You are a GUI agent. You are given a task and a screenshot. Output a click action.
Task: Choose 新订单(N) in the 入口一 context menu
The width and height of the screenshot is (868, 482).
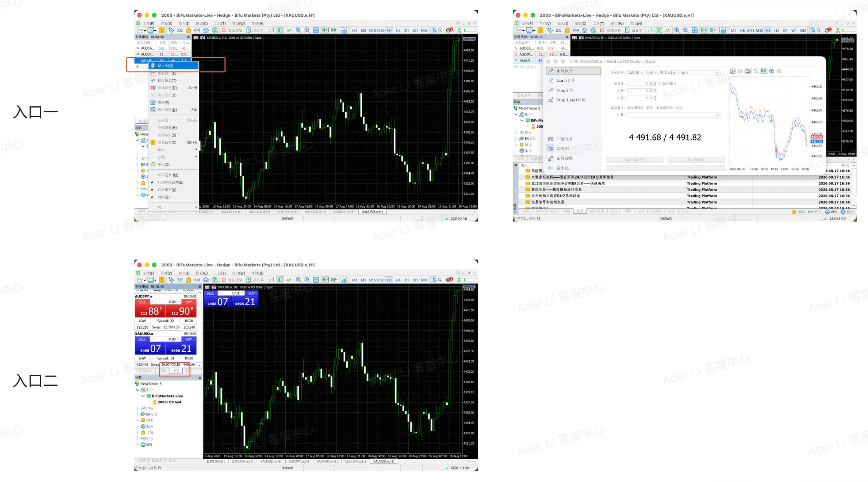(x=174, y=66)
